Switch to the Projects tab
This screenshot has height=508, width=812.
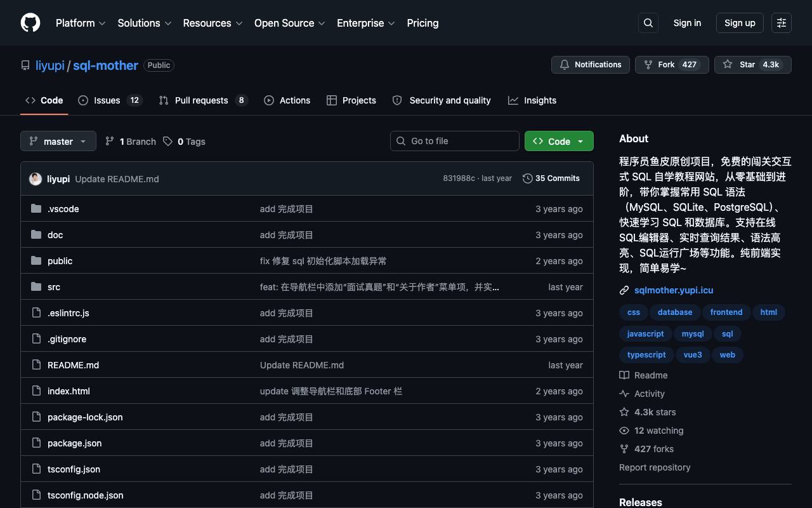click(x=351, y=100)
